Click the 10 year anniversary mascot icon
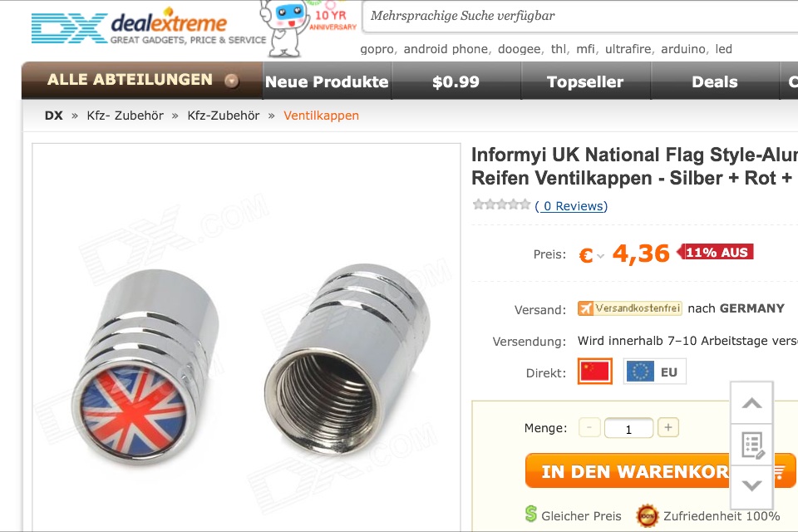The height and width of the screenshot is (532, 798). 308,27
